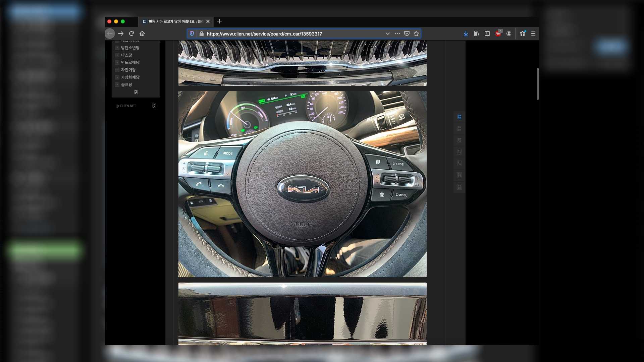Open the Firefox account icon
Screen dimensions: 644x362
509,34
